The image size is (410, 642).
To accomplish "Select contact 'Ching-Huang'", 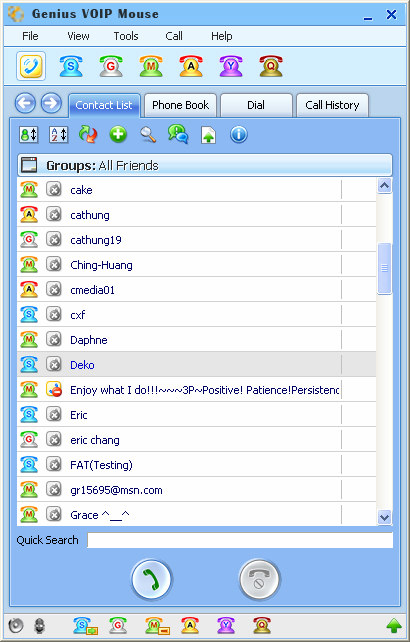I will point(197,264).
